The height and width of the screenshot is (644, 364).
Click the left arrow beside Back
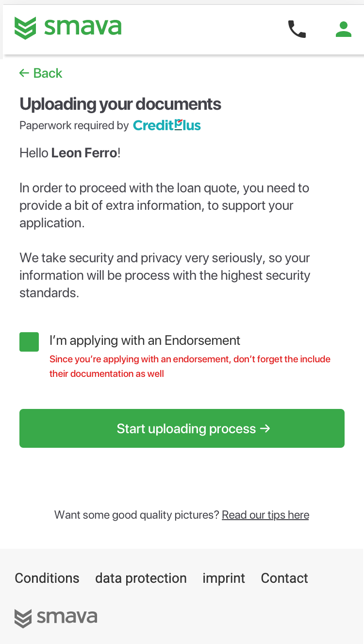pos(24,73)
